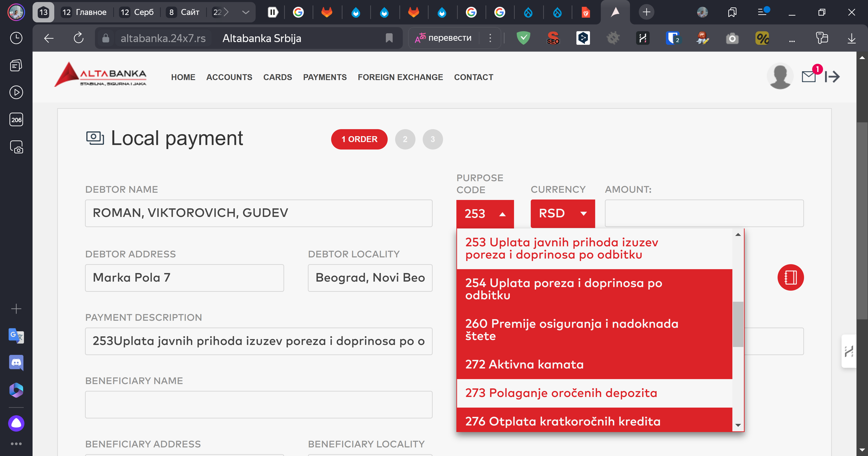Select purpose 254 Uplata poreza i doprinosa
Image resolution: width=868 pixels, height=456 pixels.
pyautogui.click(x=594, y=289)
